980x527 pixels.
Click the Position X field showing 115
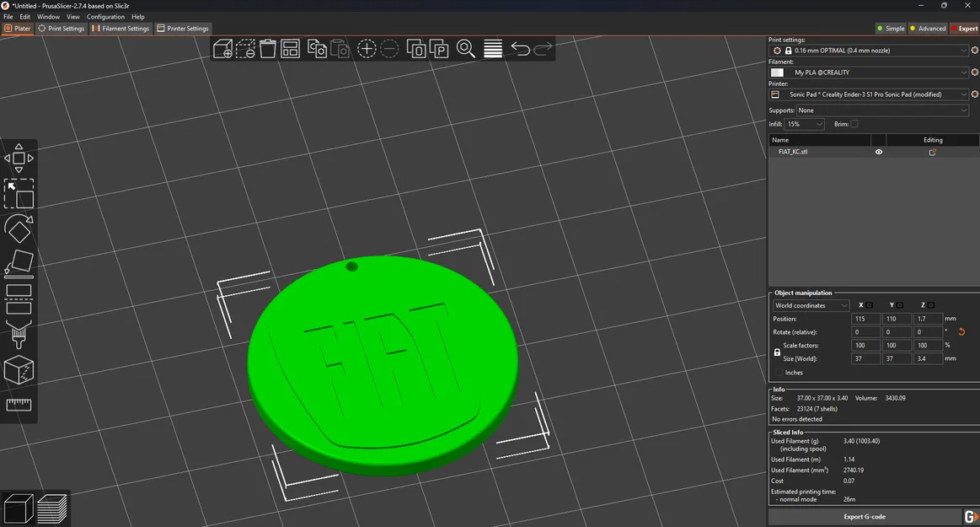pyautogui.click(x=865, y=319)
